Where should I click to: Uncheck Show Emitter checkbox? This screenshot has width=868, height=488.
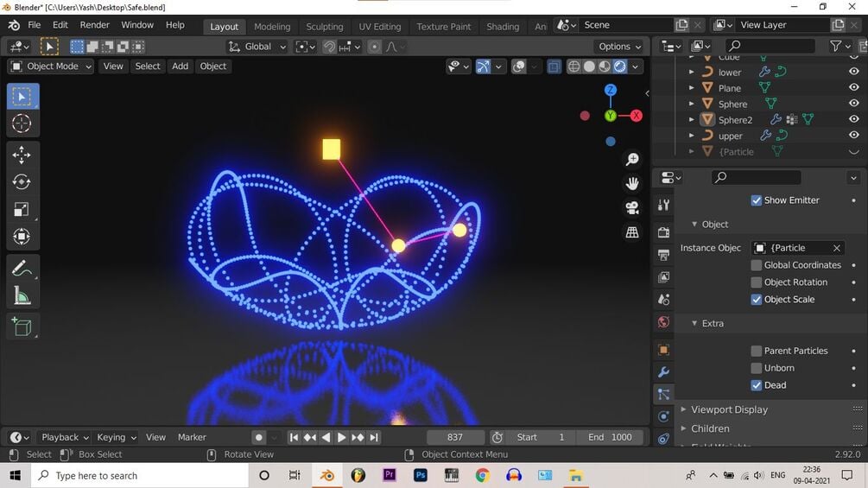click(757, 200)
